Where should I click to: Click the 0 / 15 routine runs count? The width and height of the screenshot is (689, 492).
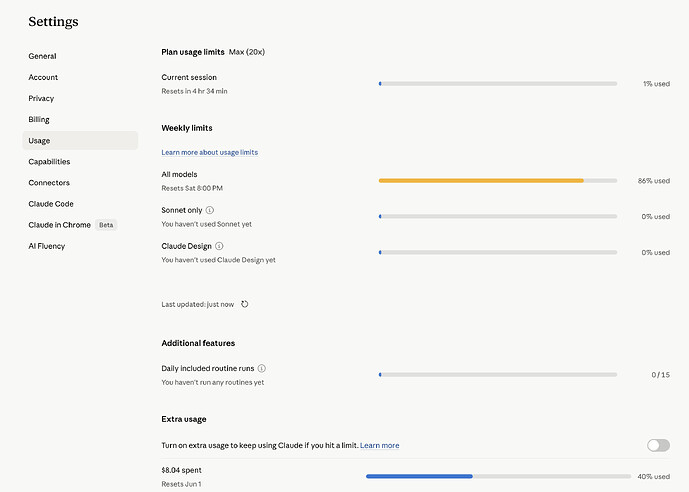660,375
